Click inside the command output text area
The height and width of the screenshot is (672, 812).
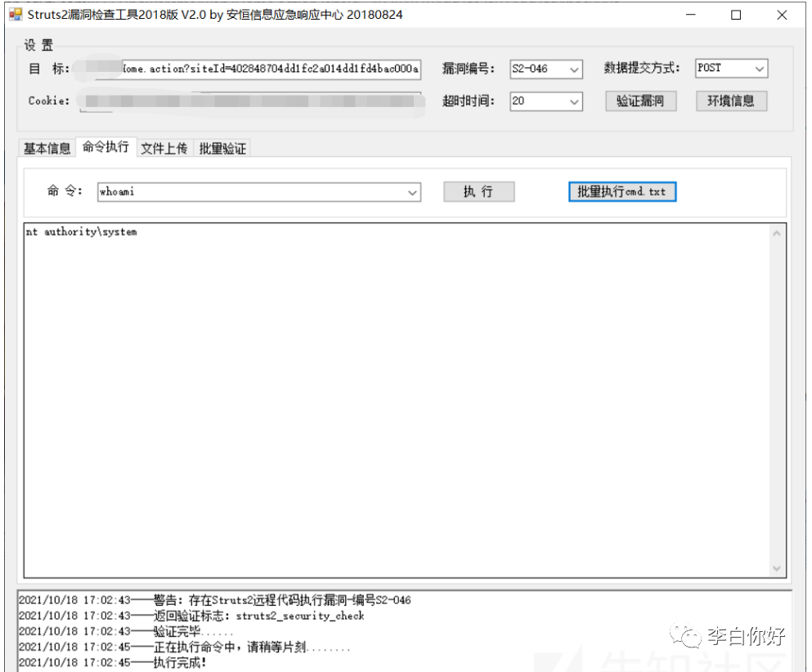click(393, 392)
